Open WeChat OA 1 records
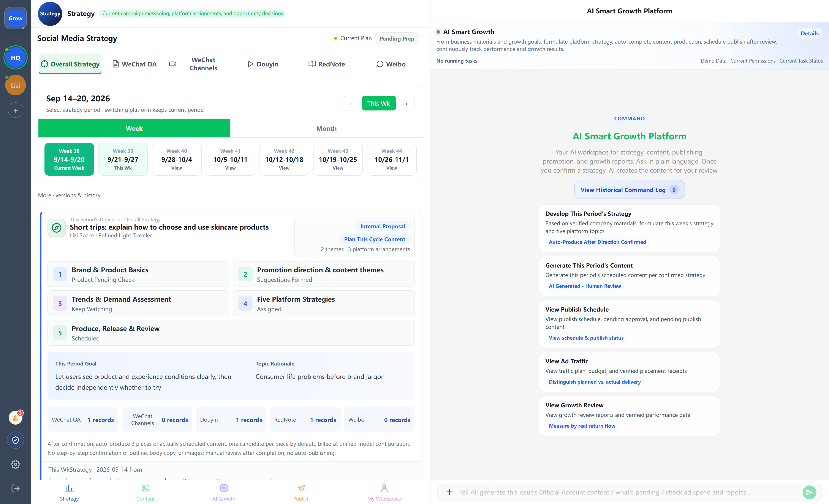 click(x=83, y=420)
